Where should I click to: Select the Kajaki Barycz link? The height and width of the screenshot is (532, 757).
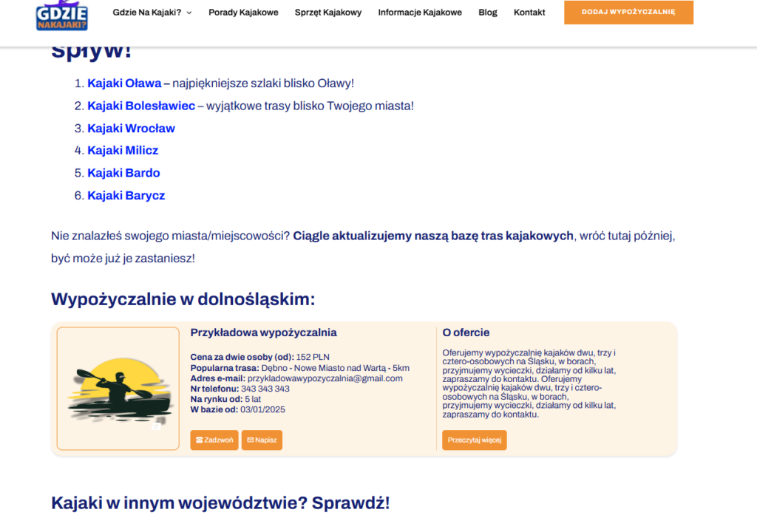(x=126, y=196)
